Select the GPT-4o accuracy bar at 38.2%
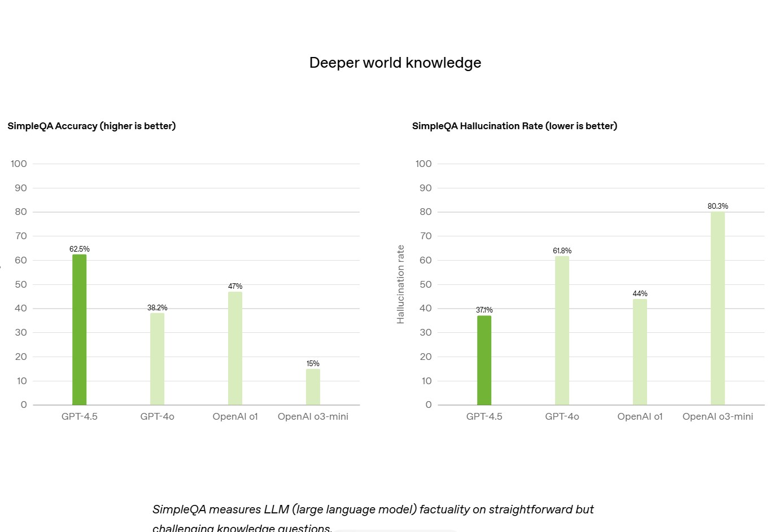This screenshot has width=782, height=532. click(158, 359)
